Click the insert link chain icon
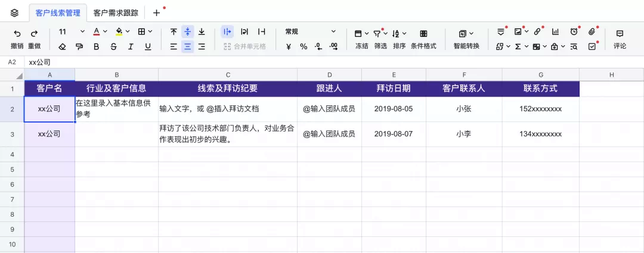644x253 pixels. pyautogui.click(x=537, y=32)
